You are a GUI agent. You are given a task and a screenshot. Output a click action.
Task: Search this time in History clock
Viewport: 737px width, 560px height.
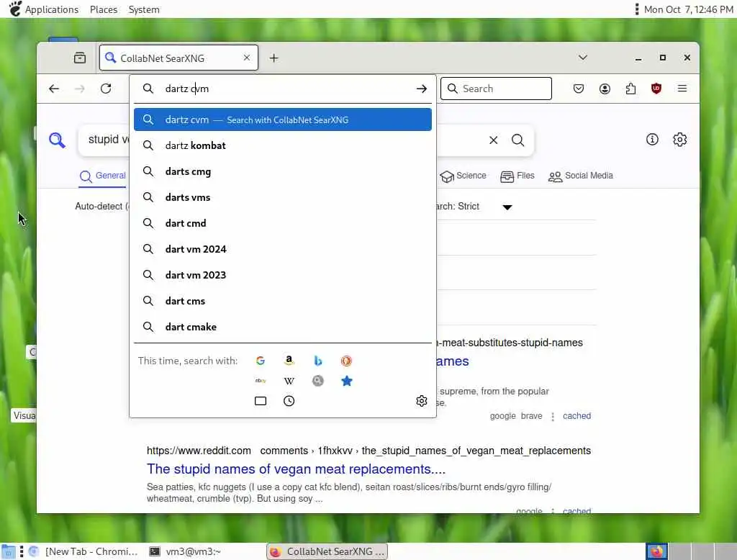click(x=289, y=401)
